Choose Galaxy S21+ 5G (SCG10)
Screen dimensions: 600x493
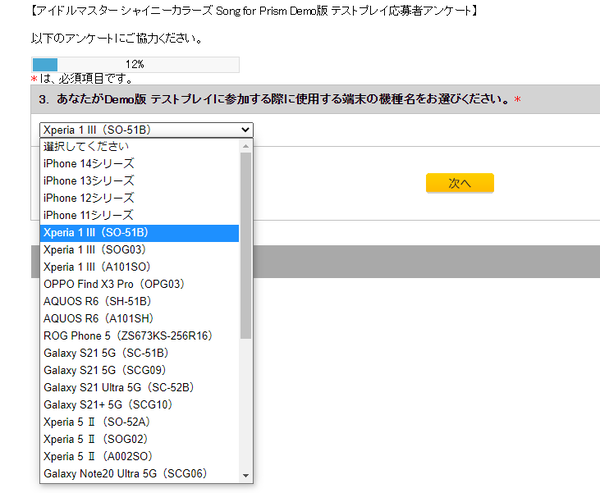pyautogui.click(x=140, y=405)
